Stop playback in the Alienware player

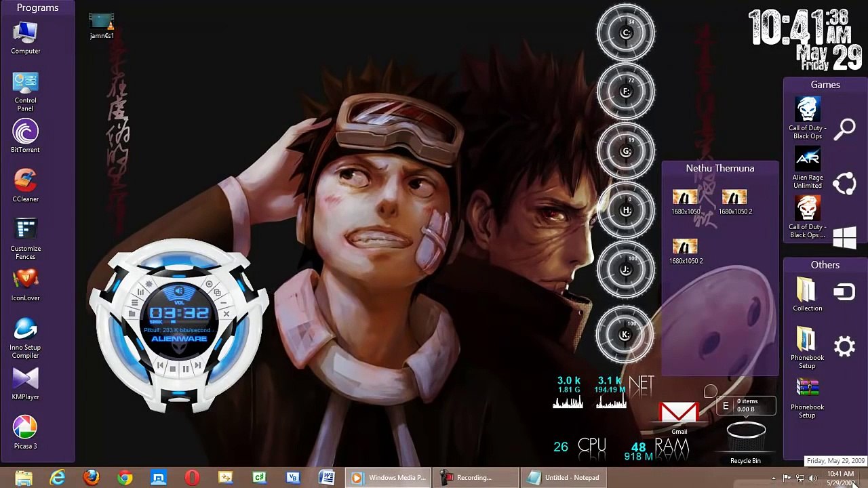(172, 369)
